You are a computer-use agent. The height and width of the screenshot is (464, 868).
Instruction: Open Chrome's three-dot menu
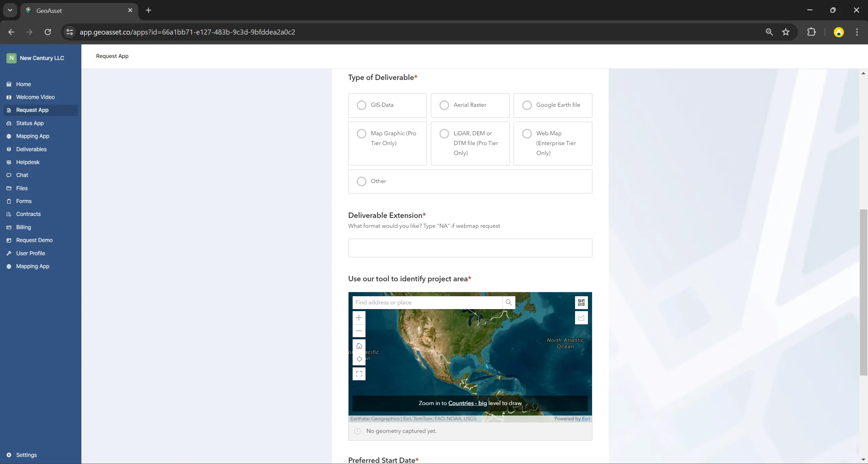coord(857,32)
